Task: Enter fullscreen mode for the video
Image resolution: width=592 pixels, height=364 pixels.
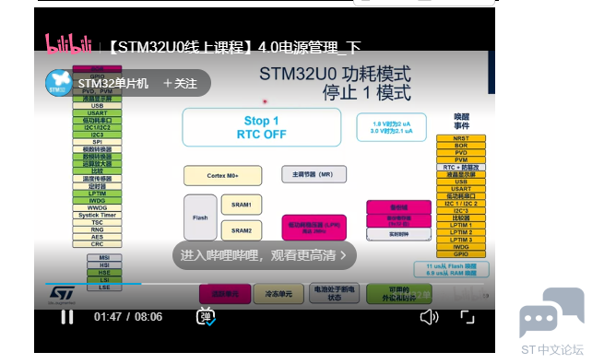Action: tap(468, 317)
